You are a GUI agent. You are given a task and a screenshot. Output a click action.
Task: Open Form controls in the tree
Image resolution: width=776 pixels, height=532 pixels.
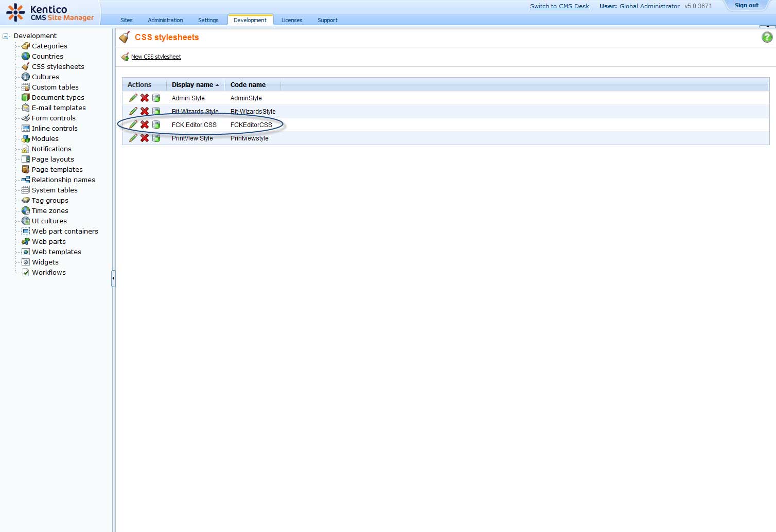[54, 118]
